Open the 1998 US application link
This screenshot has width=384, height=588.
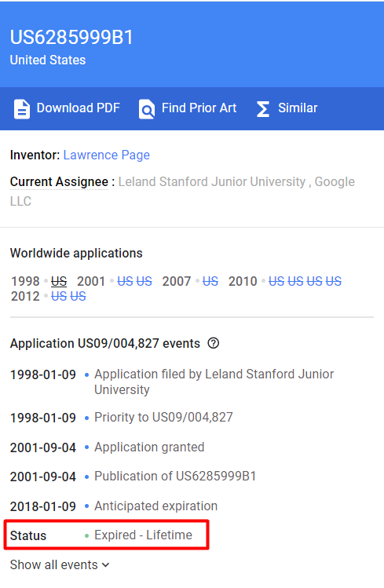tap(59, 281)
